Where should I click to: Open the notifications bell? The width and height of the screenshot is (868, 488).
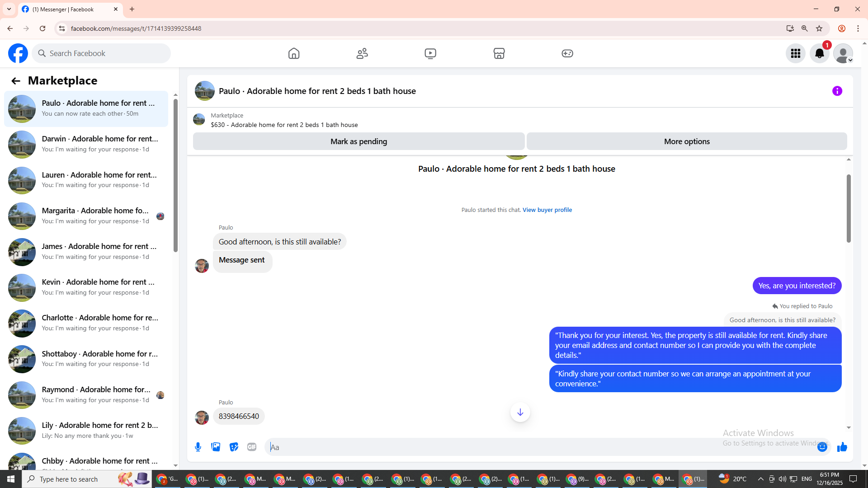[x=820, y=53]
